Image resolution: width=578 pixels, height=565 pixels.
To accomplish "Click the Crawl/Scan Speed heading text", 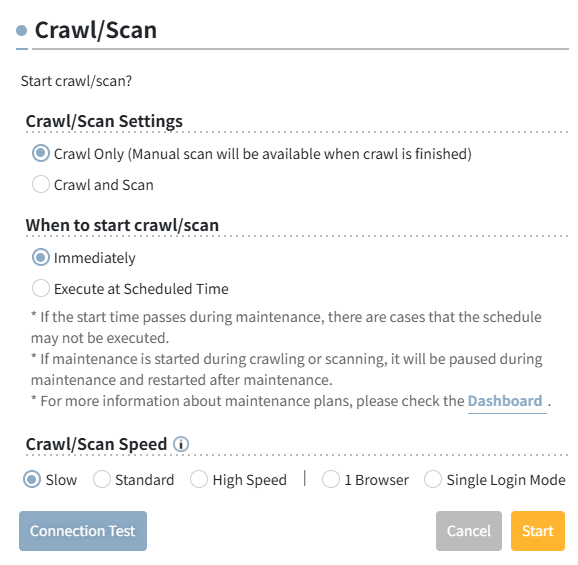I will point(97,444).
